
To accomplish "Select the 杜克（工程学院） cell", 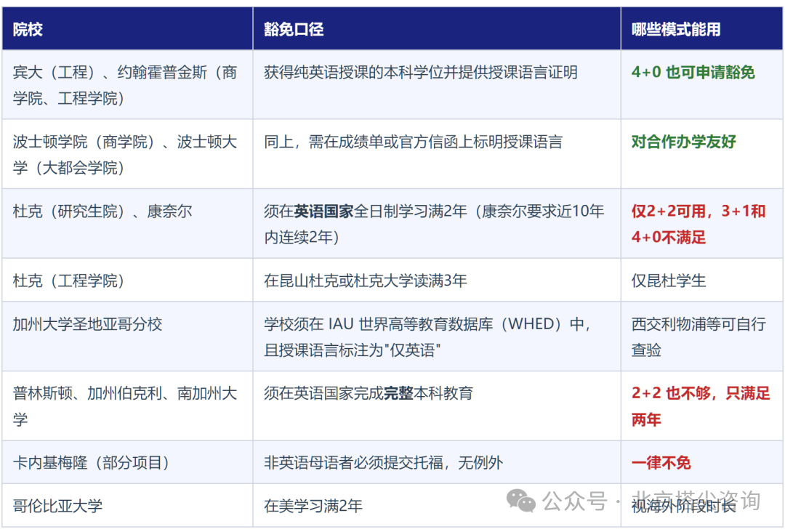I will (x=127, y=281).
